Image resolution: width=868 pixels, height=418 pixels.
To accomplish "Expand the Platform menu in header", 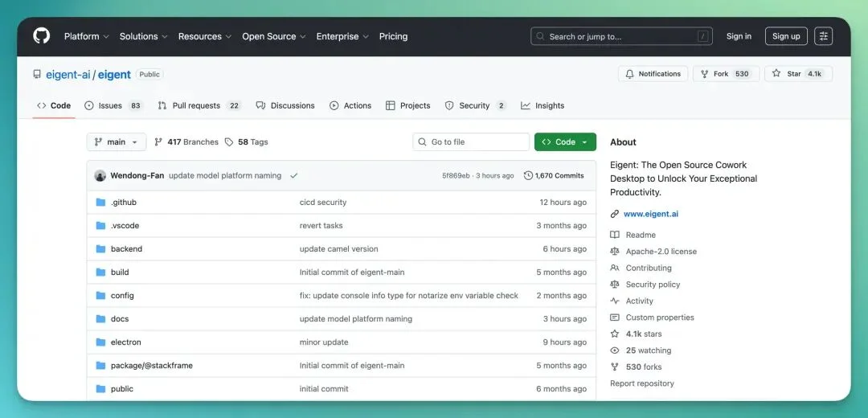I will pyautogui.click(x=86, y=36).
